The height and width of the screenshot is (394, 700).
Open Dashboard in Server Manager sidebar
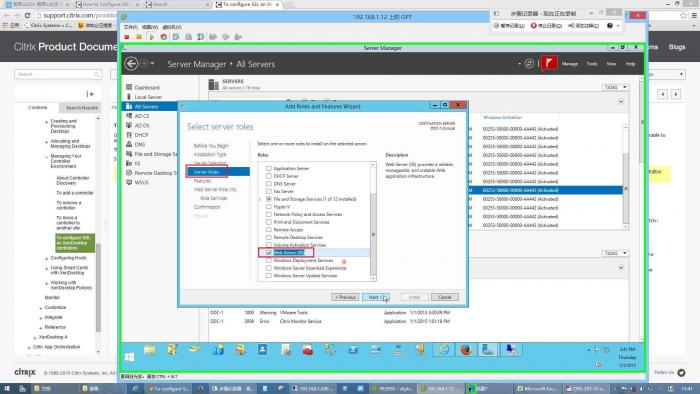[146, 87]
